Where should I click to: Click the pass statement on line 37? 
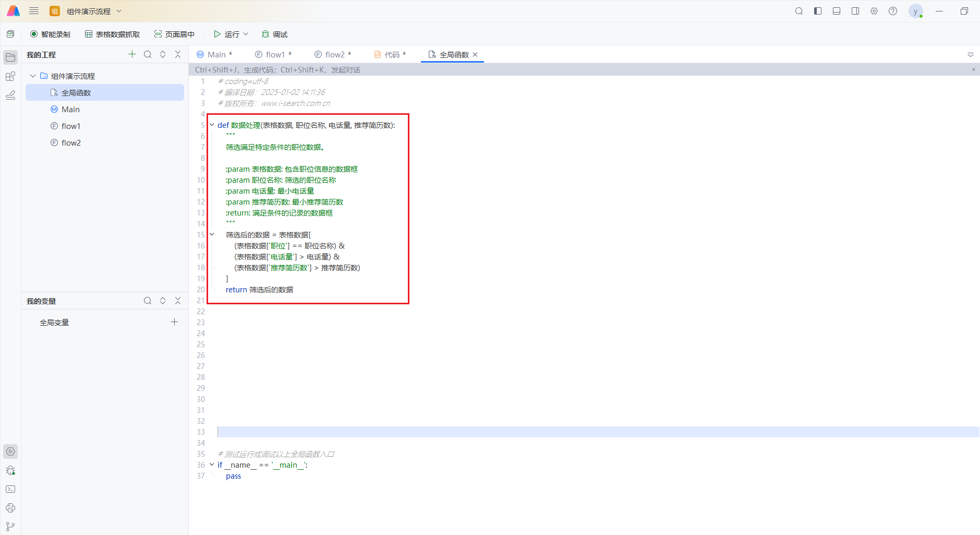[x=233, y=475]
